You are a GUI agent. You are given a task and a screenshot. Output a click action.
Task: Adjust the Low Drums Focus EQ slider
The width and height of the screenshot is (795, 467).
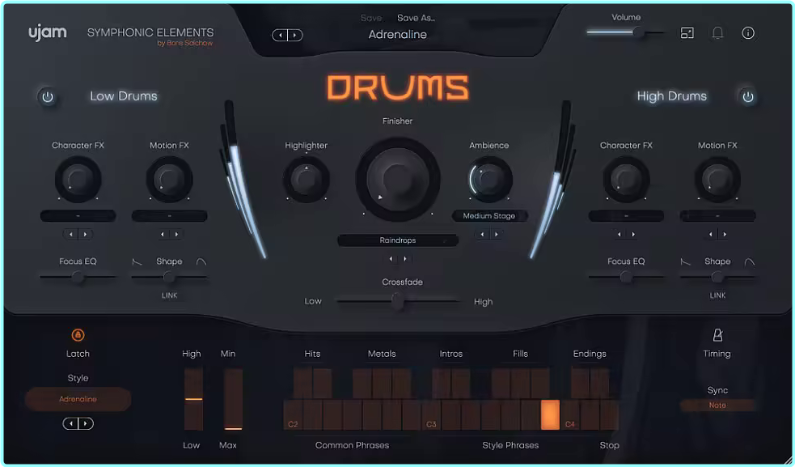[x=78, y=277]
